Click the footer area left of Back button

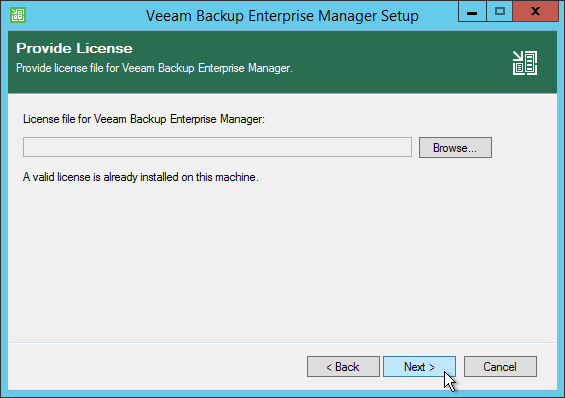(x=155, y=367)
